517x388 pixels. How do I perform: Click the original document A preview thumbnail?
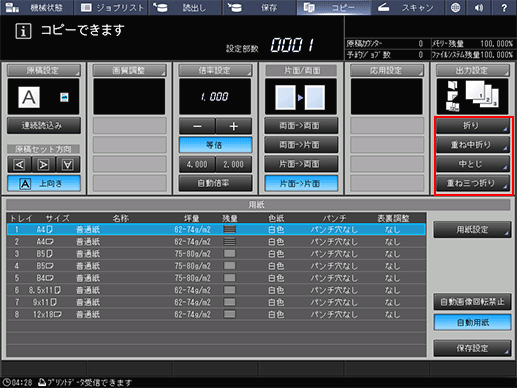(29, 97)
